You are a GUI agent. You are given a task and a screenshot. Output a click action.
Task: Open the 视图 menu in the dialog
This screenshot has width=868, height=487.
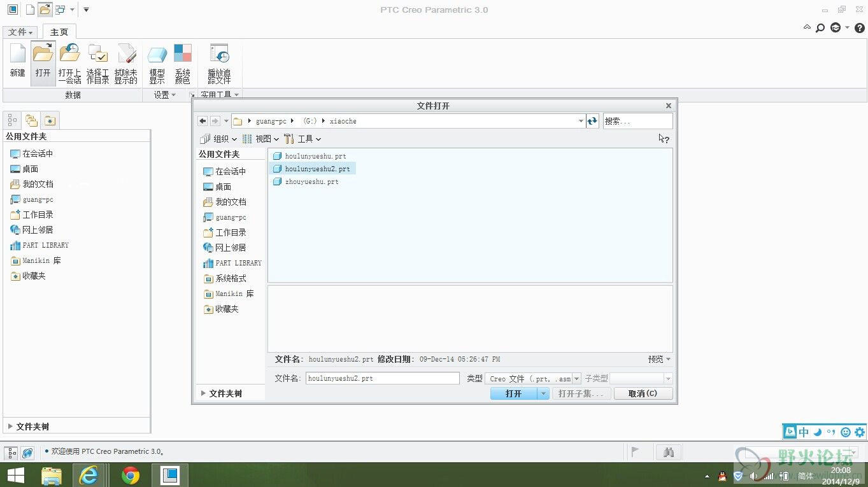tap(260, 139)
